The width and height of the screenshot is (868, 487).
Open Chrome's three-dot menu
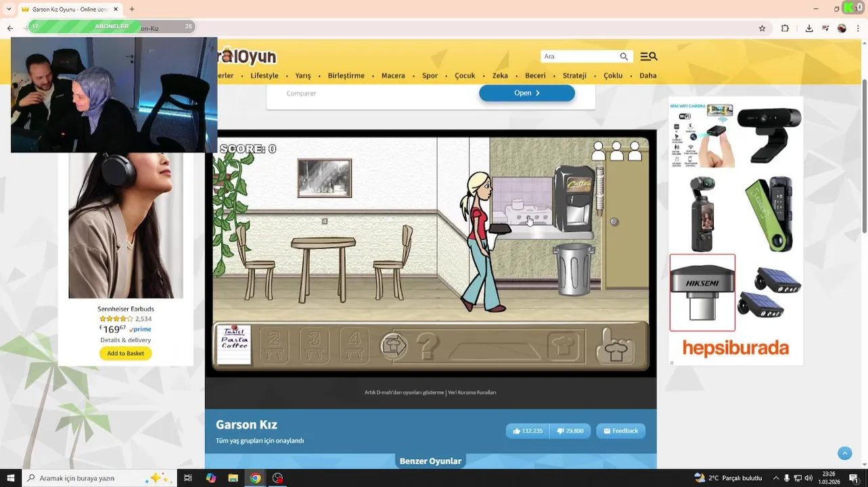(x=859, y=28)
